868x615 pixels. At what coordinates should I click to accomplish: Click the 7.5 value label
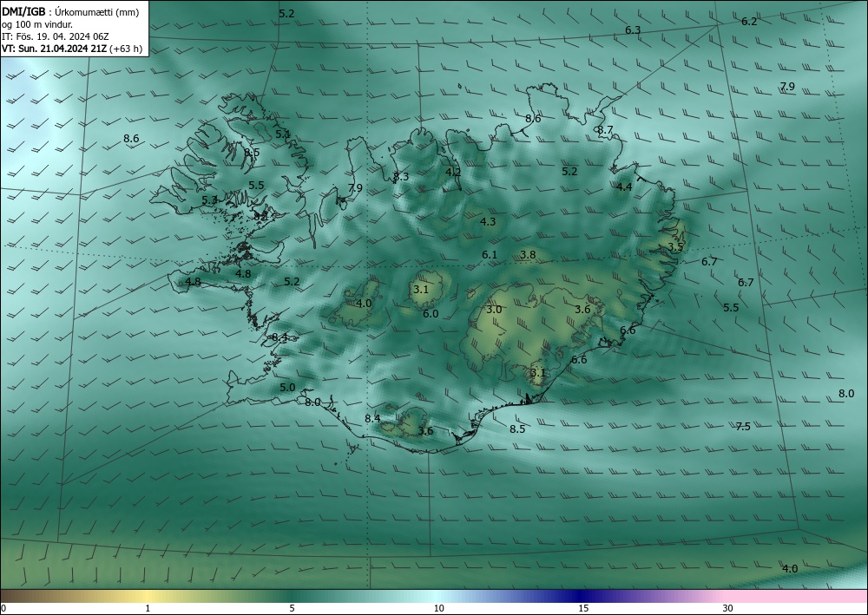pos(743,426)
